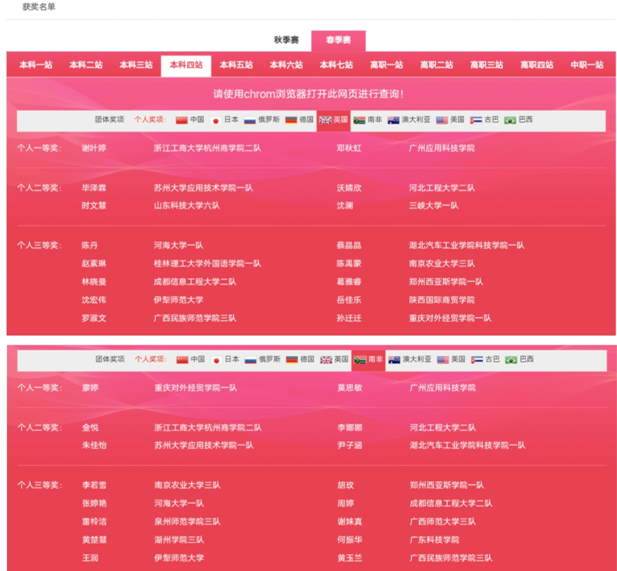Click the USA flag in the lower filter bar
This screenshot has width=617, height=571.
pyautogui.click(x=442, y=359)
